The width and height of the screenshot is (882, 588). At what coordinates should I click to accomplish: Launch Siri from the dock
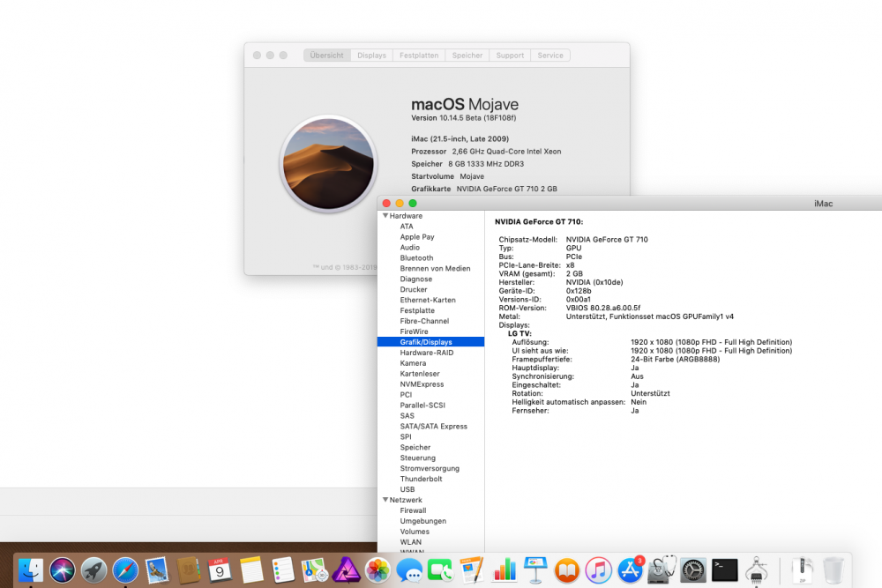point(62,570)
